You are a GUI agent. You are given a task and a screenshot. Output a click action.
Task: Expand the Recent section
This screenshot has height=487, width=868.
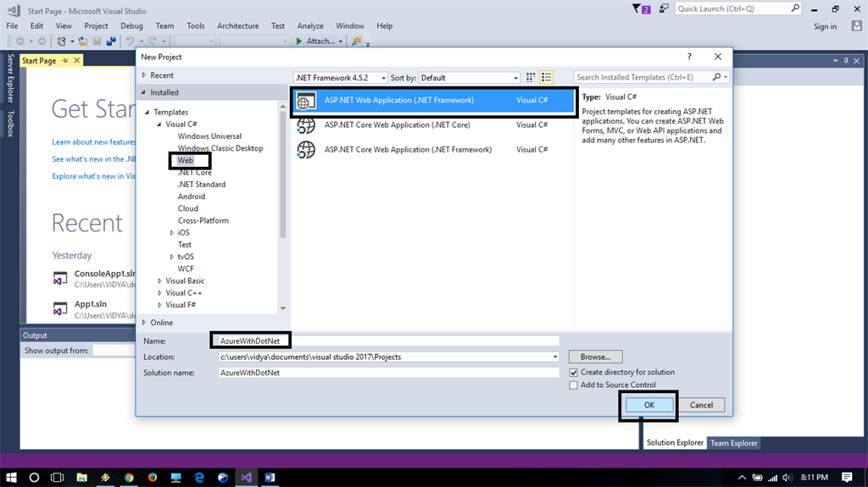pyautogui.click(x=144, y=75)
